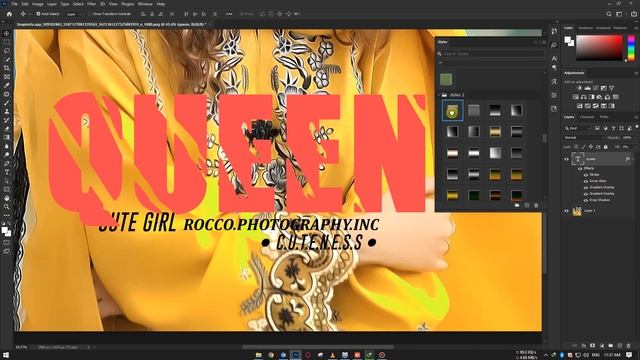Image resolution: width=640 pixels, height=360 pixels.
Task: Open the Image menu
Action: [38, 4]
